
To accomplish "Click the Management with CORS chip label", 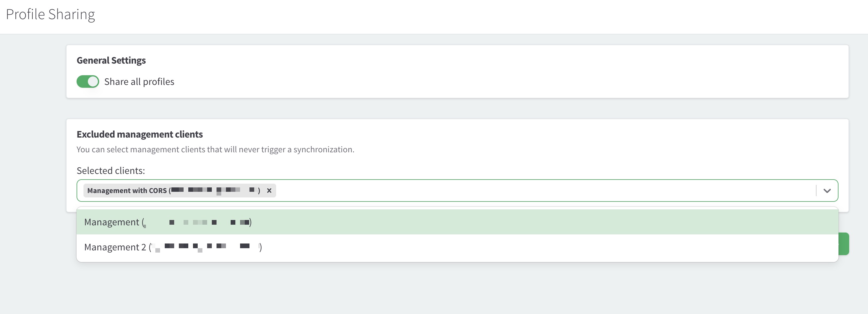I will [x=127, y=191].
